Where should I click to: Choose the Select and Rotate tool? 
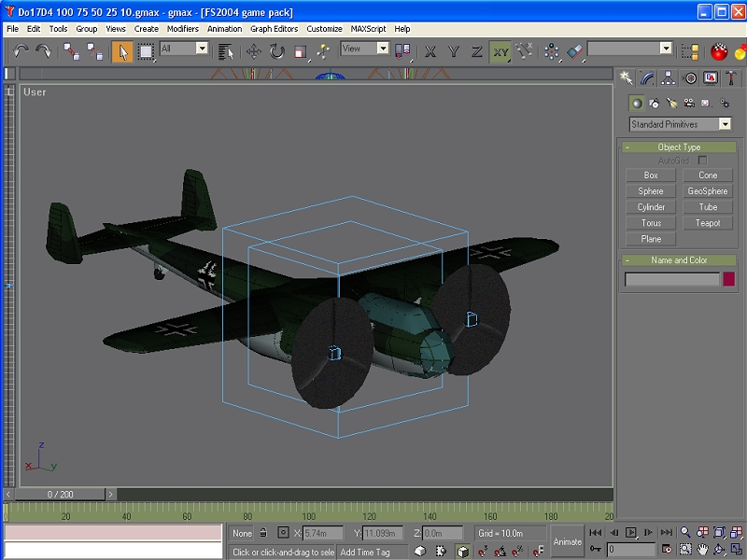click(277, 51)
